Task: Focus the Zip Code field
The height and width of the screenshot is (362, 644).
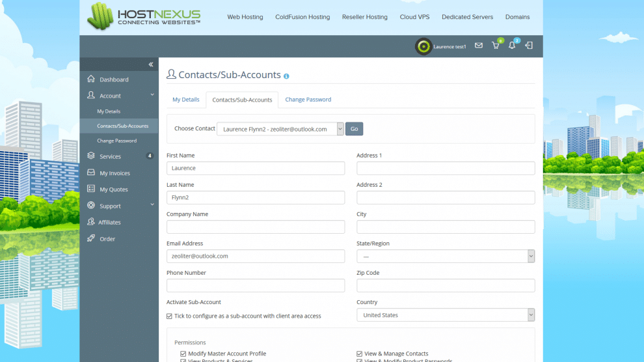Action: point(446,286)
